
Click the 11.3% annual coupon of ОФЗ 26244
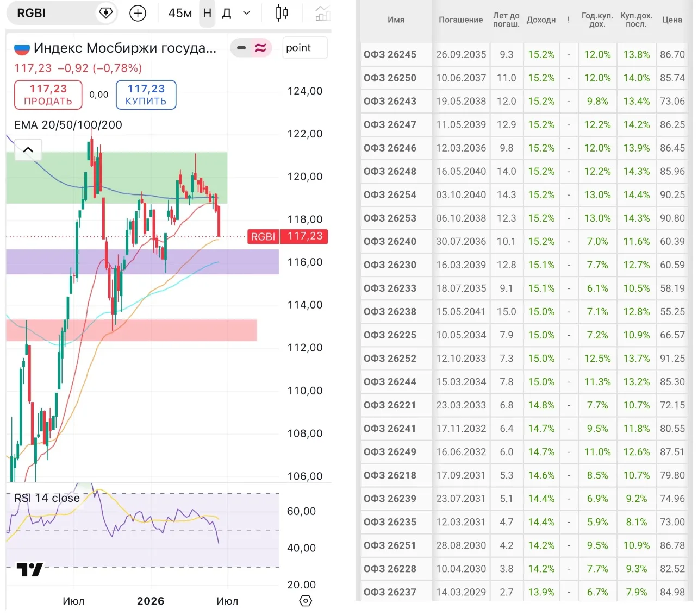[597, 382]
